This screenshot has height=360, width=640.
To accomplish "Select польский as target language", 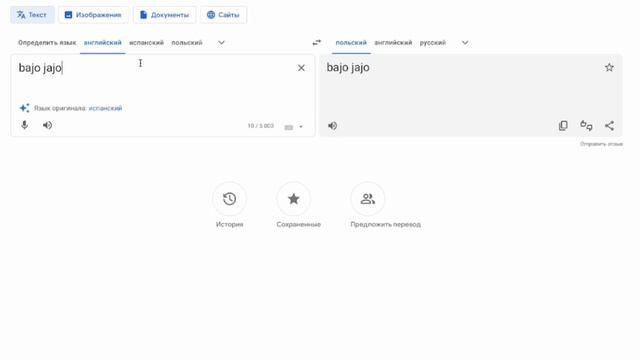I will click(351, 42).
